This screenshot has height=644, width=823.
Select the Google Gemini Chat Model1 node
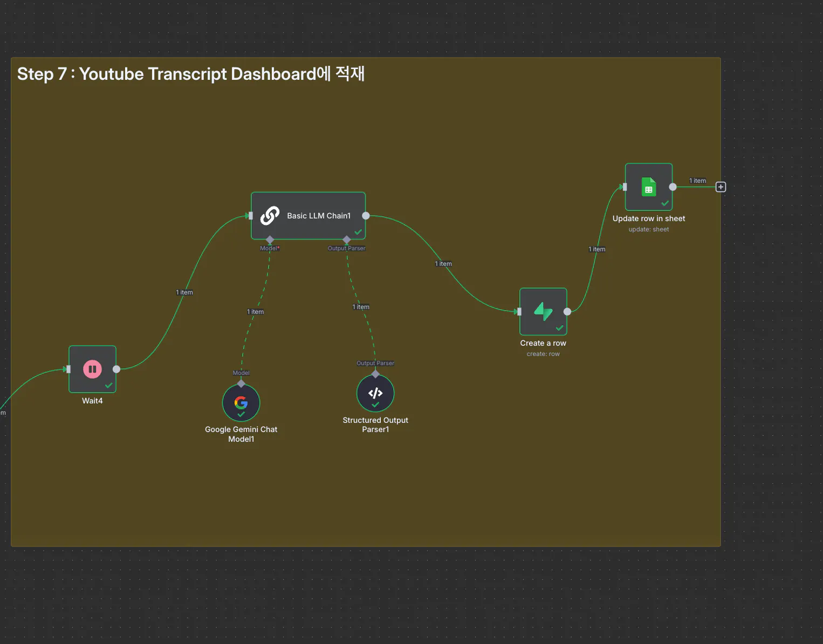[241, 402]
